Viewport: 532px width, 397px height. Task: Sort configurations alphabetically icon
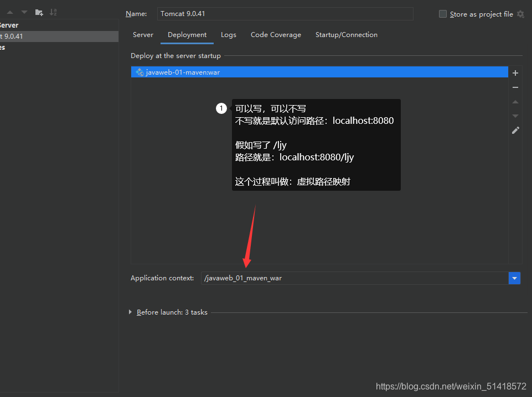coord(53,13)
